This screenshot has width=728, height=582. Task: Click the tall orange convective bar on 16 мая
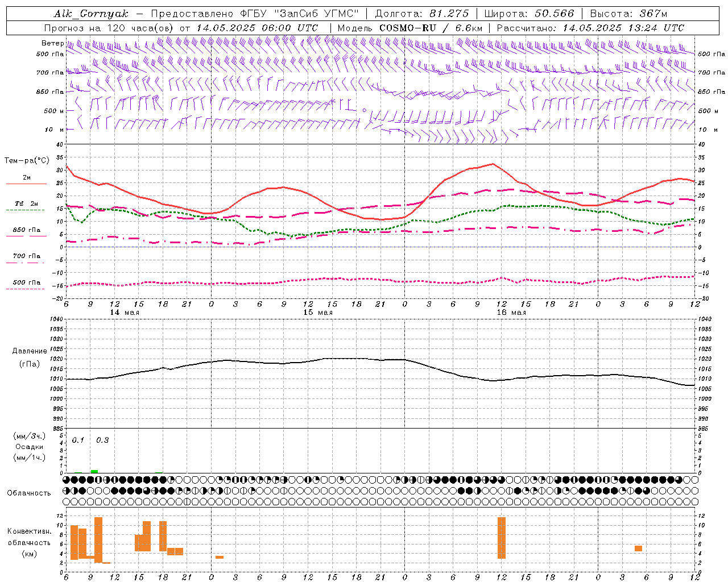(x=502, y=538)
